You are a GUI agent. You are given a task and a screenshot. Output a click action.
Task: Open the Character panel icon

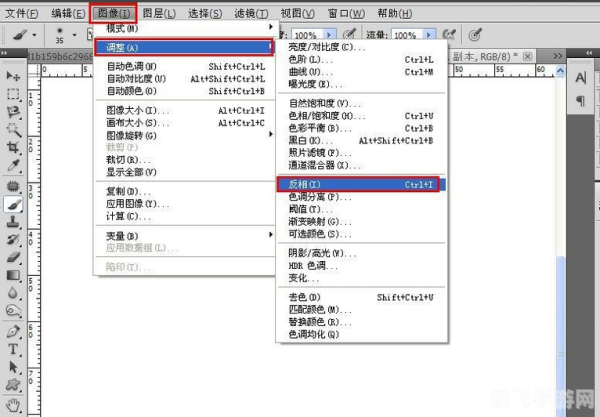(580, 78)
